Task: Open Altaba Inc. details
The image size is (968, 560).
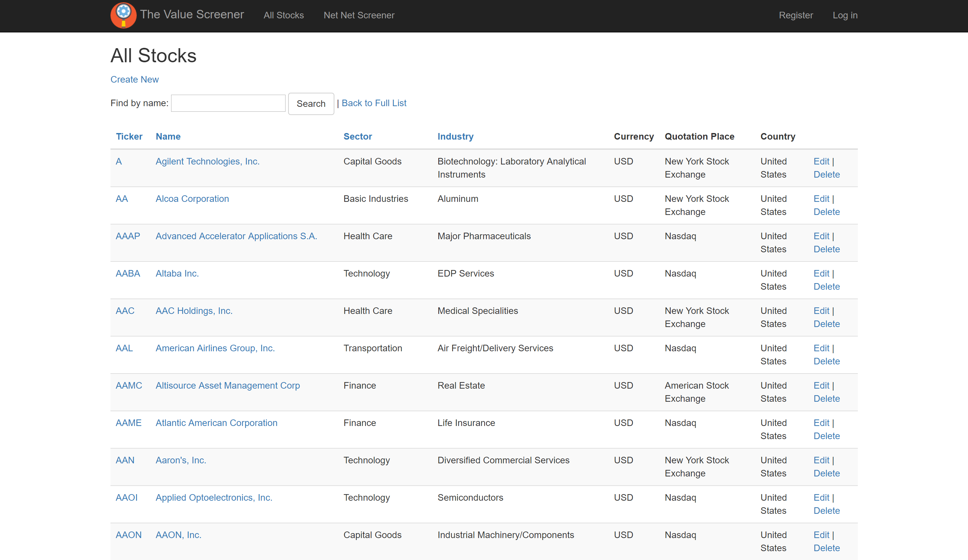Action: click(x=177, y=273)
